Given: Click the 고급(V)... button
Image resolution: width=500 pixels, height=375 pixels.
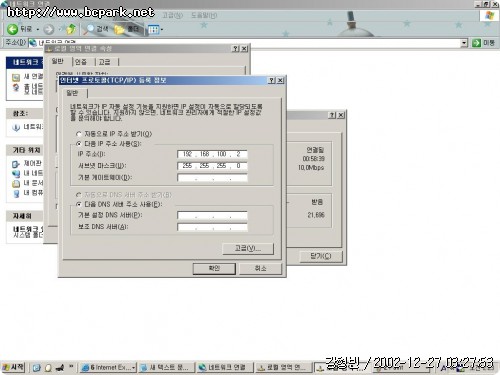Looking at the screenshot, I should (248, 248).
